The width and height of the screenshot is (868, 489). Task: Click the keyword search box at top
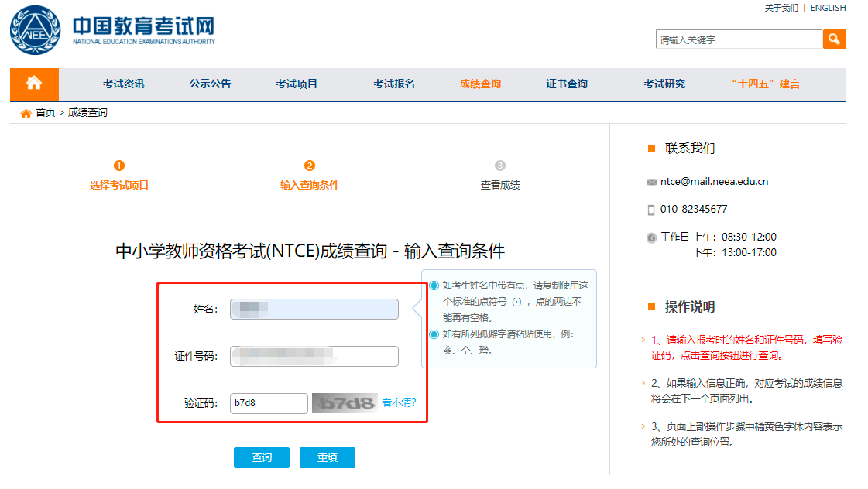pos(738,39)
